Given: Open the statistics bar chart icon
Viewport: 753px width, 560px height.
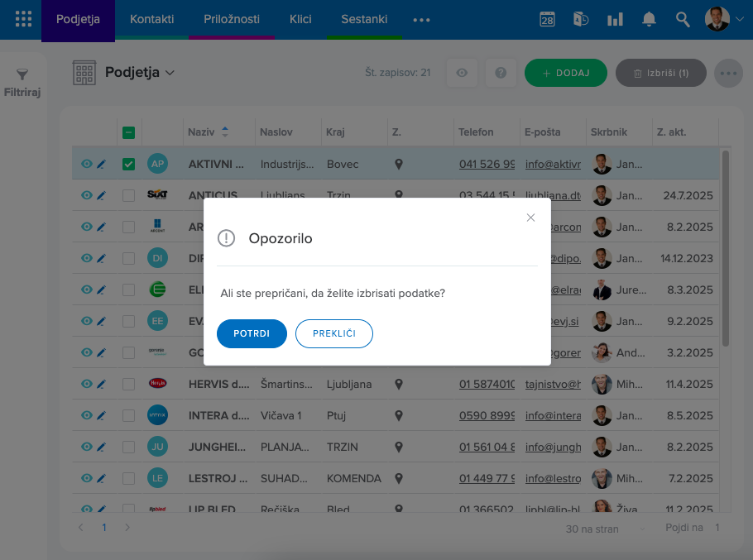Looking at the screenshot, I should (615, 20).
